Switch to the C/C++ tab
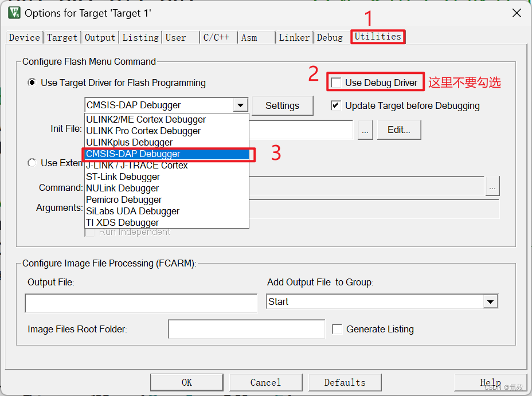Screen dimensions: 532x396 [217, 37]
